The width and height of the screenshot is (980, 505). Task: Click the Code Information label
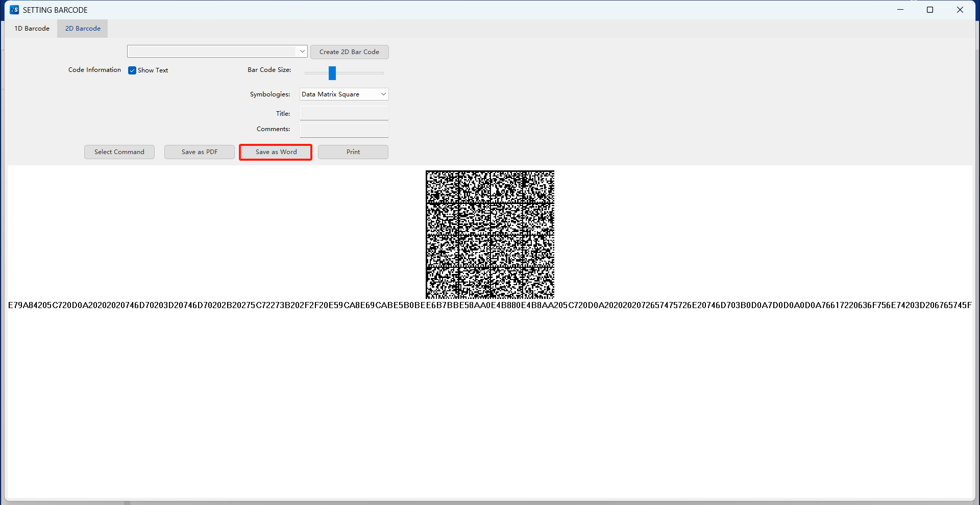[94, 70]
